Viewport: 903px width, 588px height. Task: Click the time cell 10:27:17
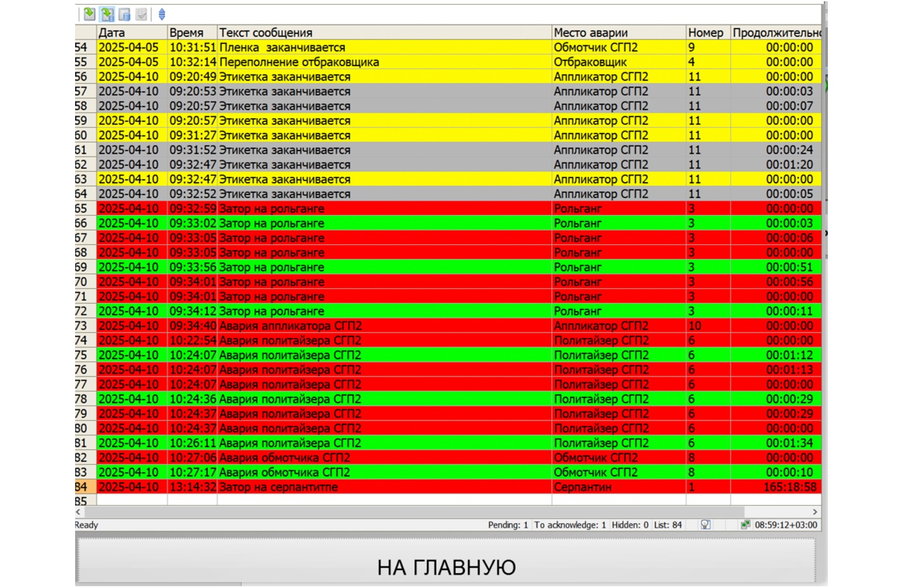(193, 472)
